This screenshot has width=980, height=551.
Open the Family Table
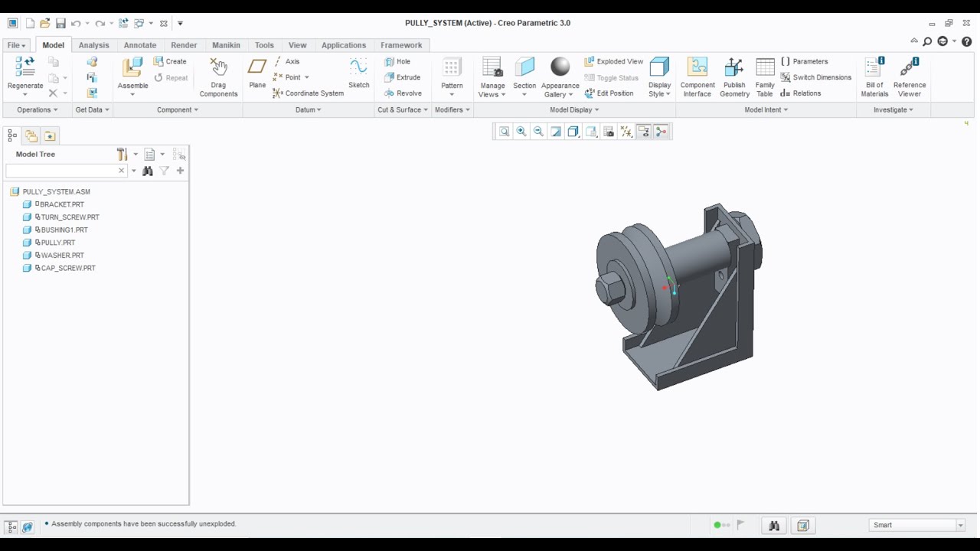click(765, 77)
